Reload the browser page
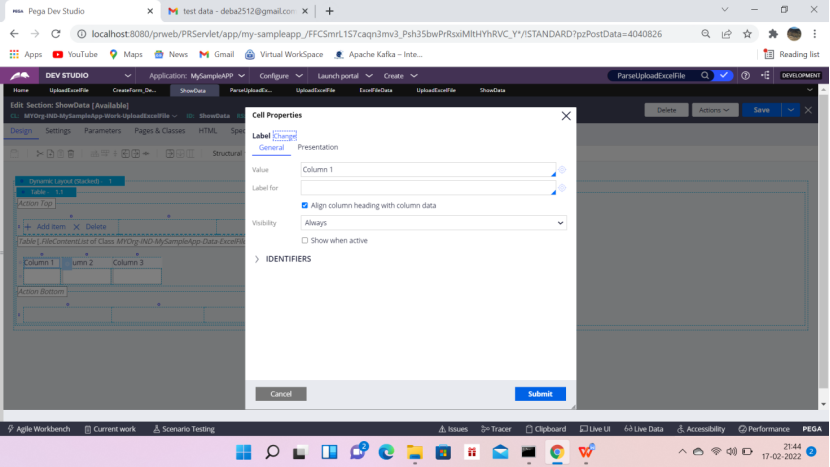Image resolution: width=830 pixels, height=467 pixels. click(x=56, y=34)
